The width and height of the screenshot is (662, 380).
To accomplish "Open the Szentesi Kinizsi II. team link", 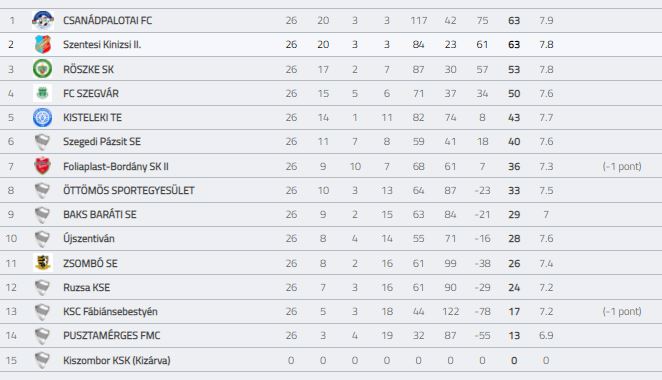I will click(x=102, y=44).
